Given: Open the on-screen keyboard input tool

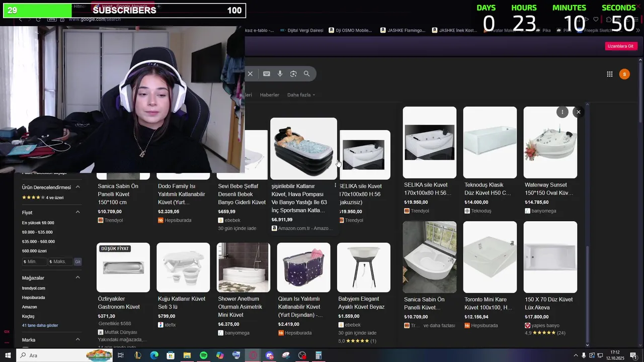Looking at the screenshot, I should point(267,74).
